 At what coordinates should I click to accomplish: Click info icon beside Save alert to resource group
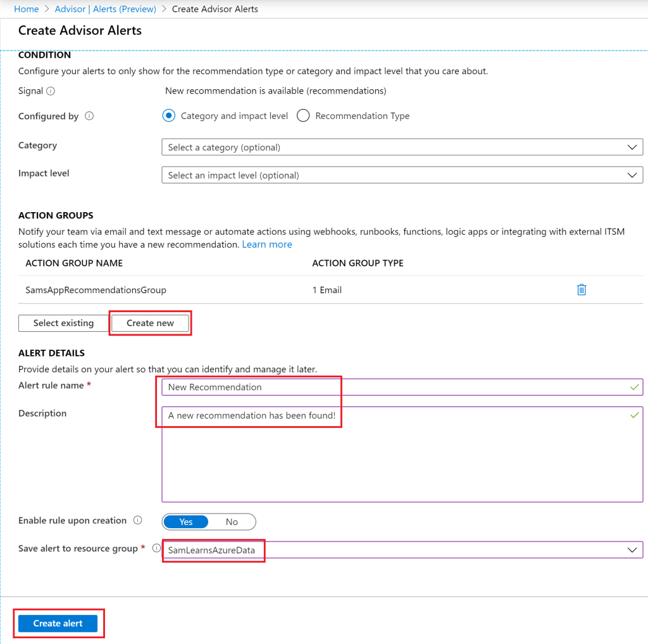click(x=156, y=548)
